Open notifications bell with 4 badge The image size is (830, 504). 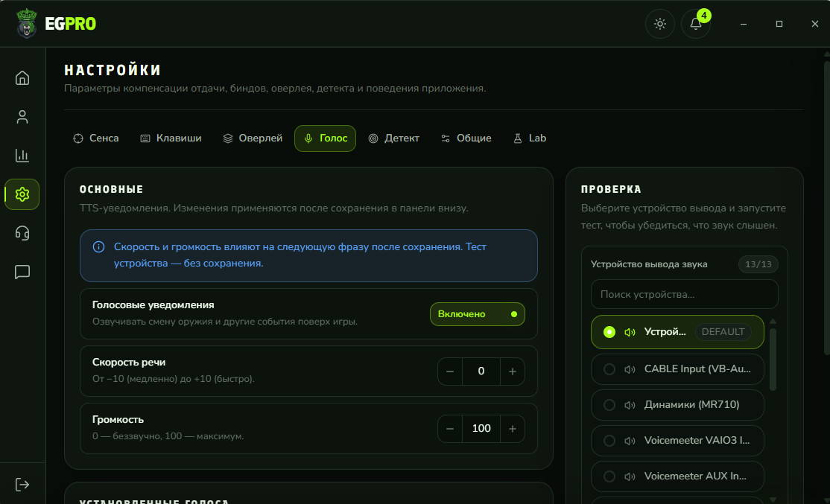tap(696, 24)
